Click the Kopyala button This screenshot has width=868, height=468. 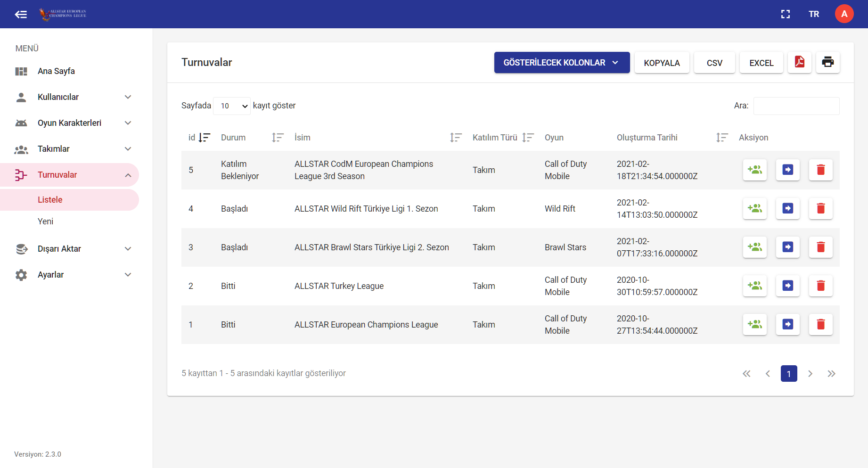coord(662,62)
